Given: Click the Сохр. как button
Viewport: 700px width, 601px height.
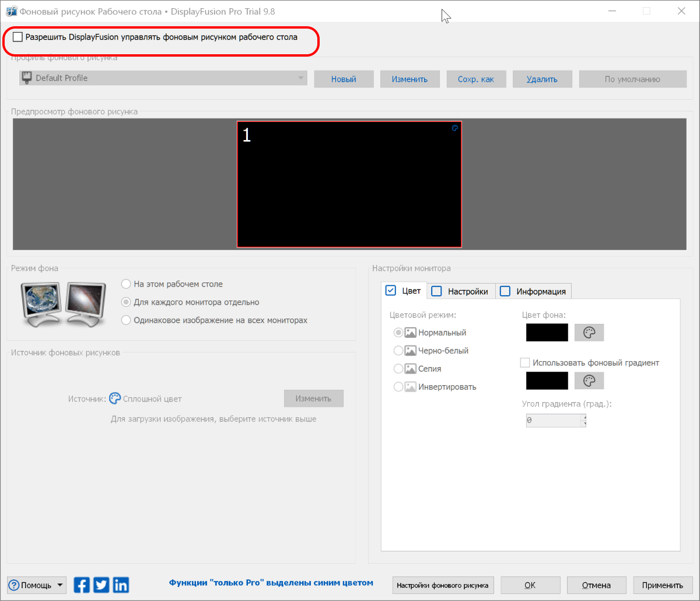Looking at the screenshot, I should pyautogui.click(x=476, y=79).
